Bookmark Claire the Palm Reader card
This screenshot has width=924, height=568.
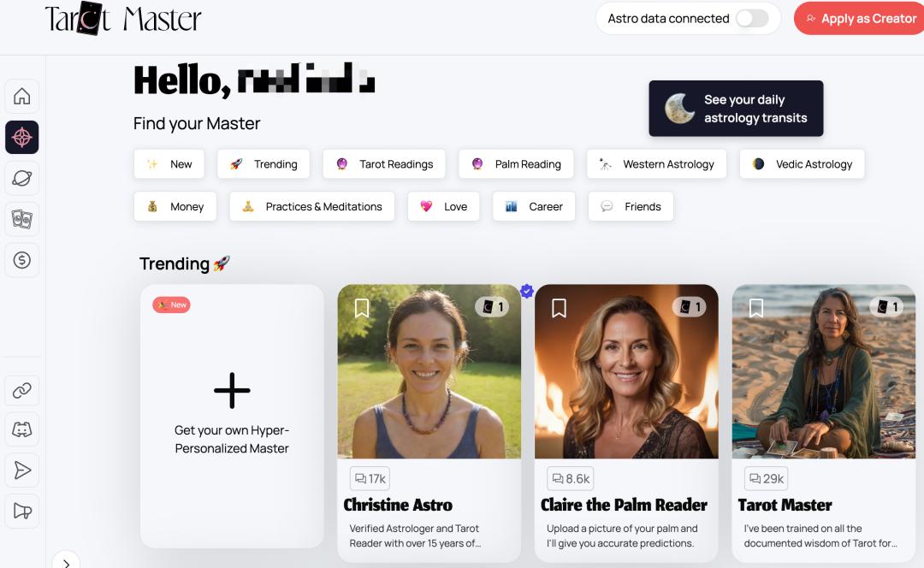pyautogui.click(x=559, y=308)
